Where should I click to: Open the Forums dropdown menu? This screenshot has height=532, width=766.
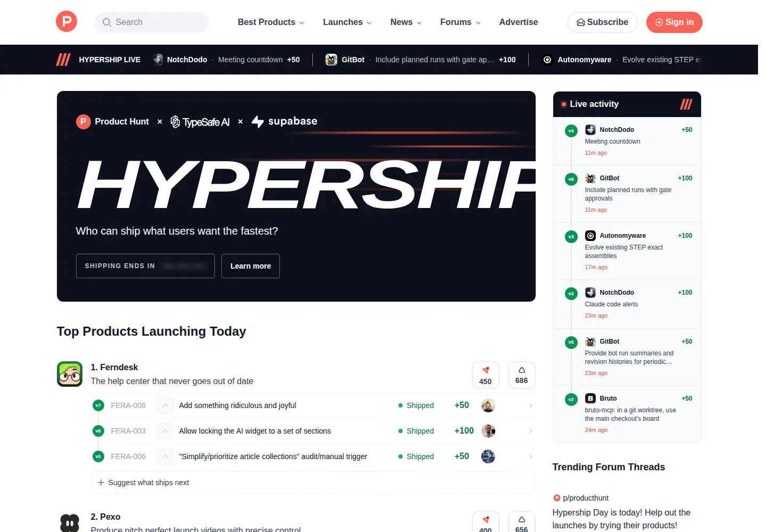tap(460, 22)
